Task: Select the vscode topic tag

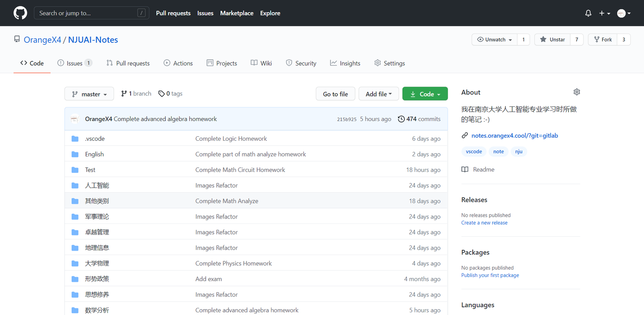Action: tap(474, 151)
